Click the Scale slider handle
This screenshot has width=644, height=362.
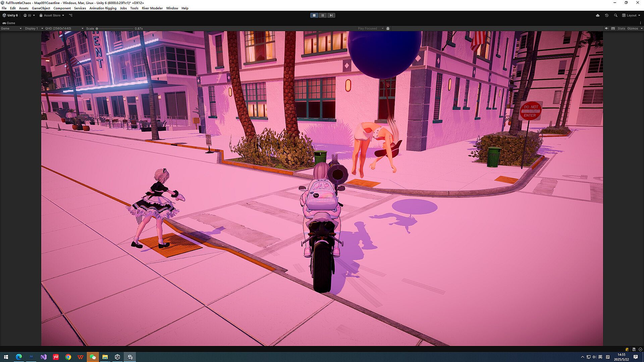[x=97, y=28]
